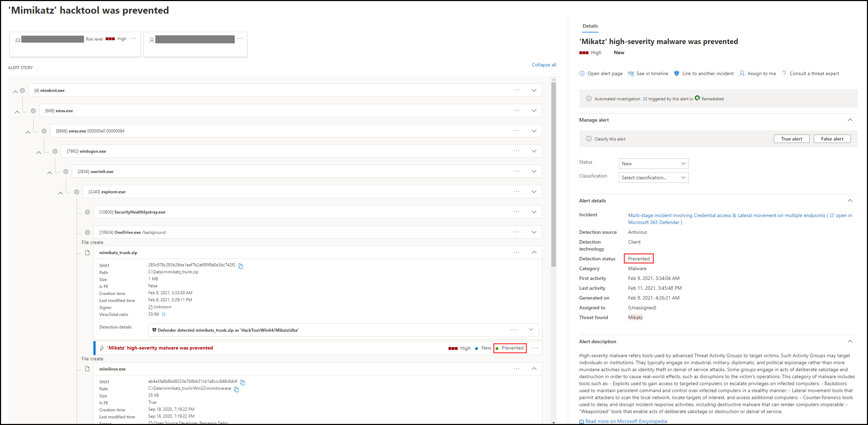The height and width of the screenshot is (425, 868).
Task: Open the Select classification dropdown
Action: coord(653,178)
